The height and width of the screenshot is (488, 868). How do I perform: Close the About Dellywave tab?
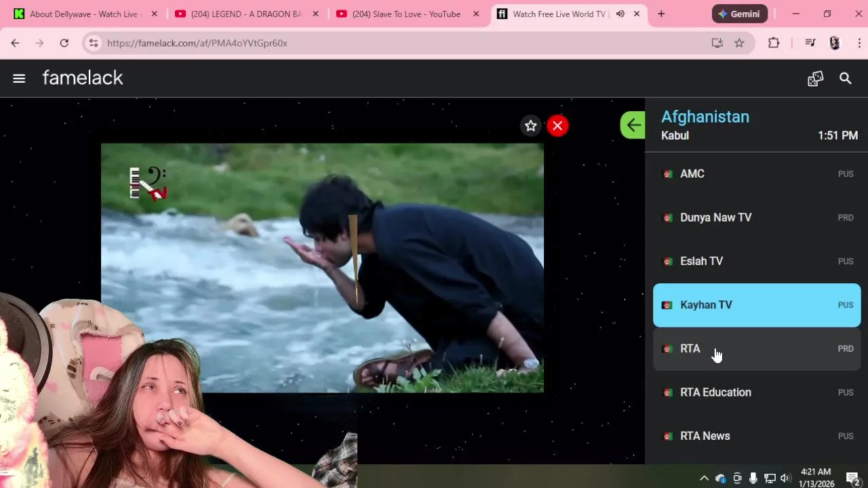[x=154, y=14]
